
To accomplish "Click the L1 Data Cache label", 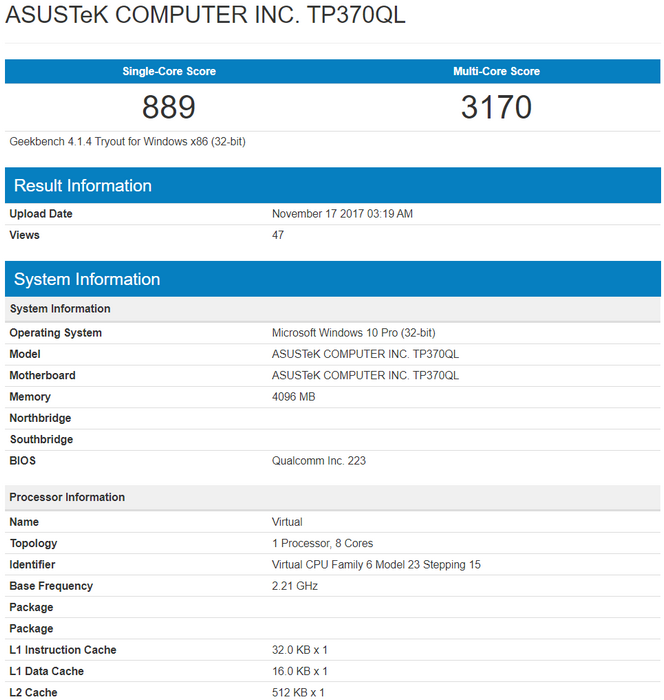I will pyautogui.click(x=46, y=672).
